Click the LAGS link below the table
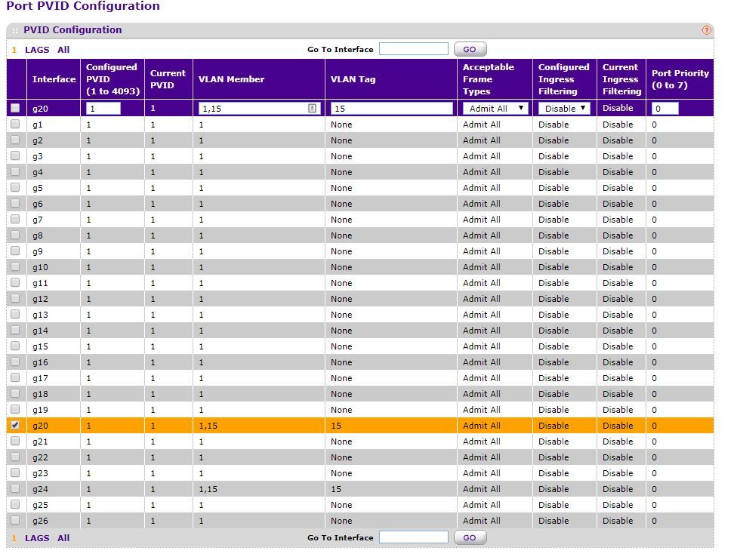 click(37, 538)
